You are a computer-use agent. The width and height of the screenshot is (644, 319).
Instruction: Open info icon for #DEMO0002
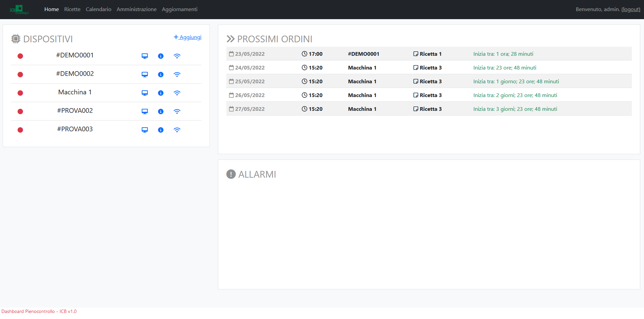[161, 75]
